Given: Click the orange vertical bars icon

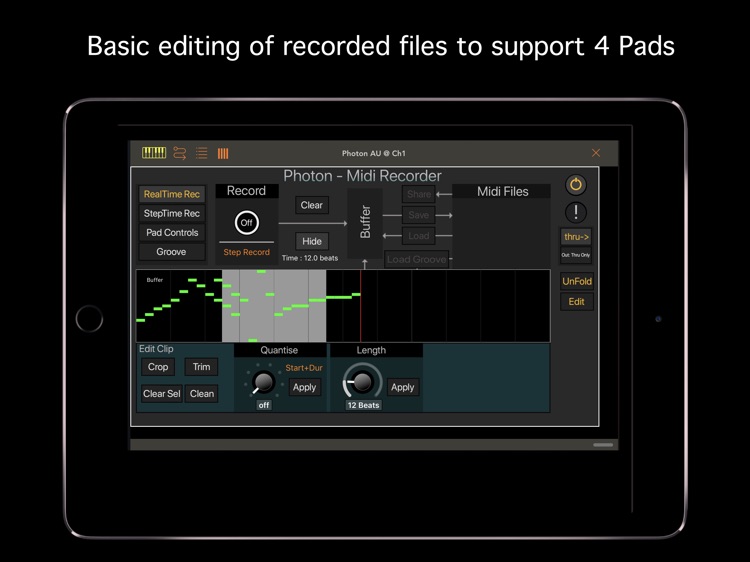Looking at the screenshot, I should point(223,153).
